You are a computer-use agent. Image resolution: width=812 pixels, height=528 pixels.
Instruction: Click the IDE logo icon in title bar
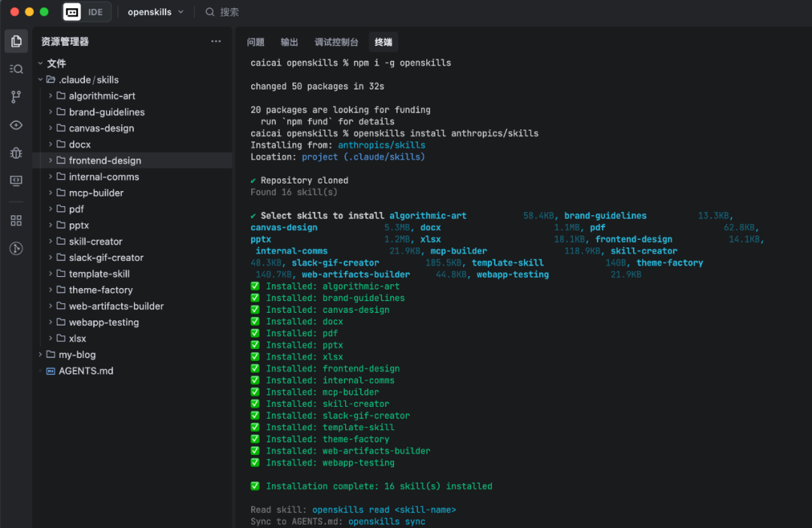point(72,12)
